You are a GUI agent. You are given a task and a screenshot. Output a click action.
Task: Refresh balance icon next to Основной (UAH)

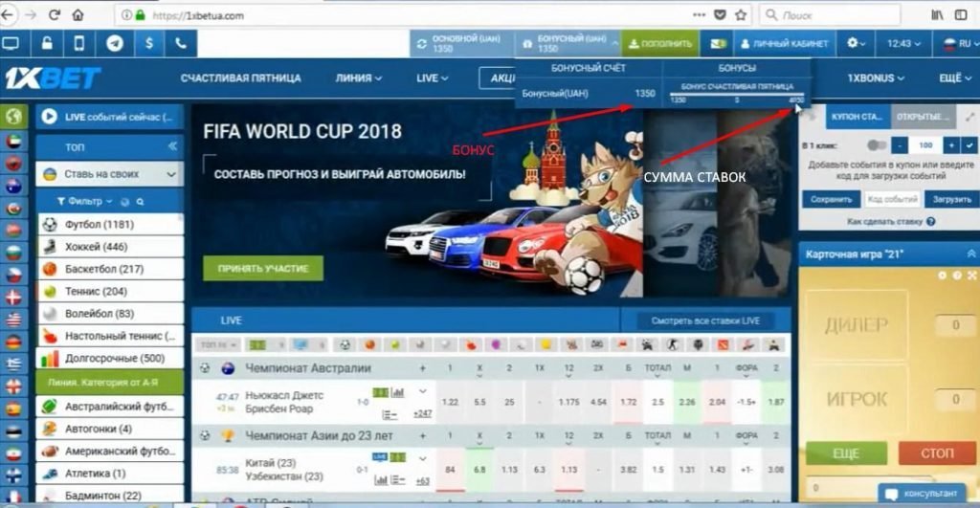(422, 44)
